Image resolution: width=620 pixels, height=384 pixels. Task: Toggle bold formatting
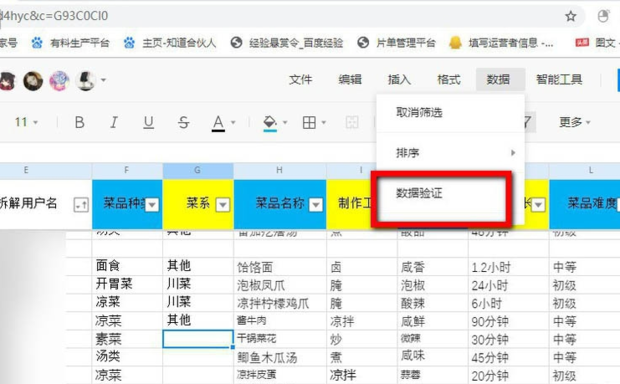(79, 123)
